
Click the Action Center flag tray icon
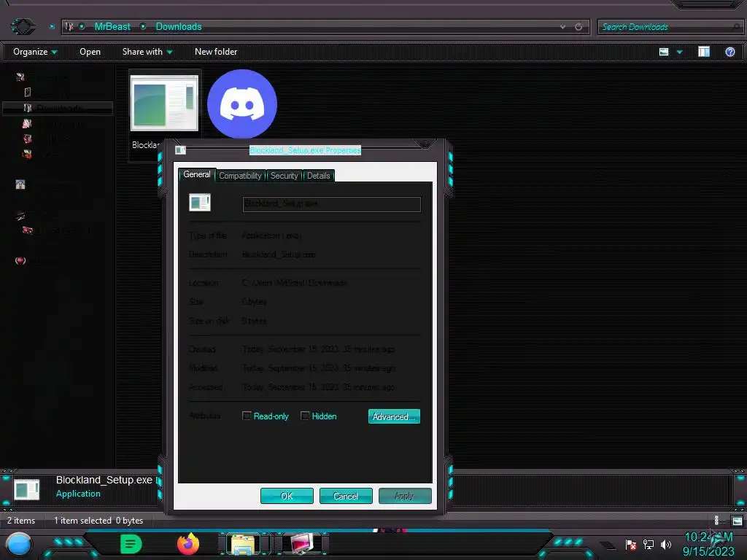click(631, 544)
